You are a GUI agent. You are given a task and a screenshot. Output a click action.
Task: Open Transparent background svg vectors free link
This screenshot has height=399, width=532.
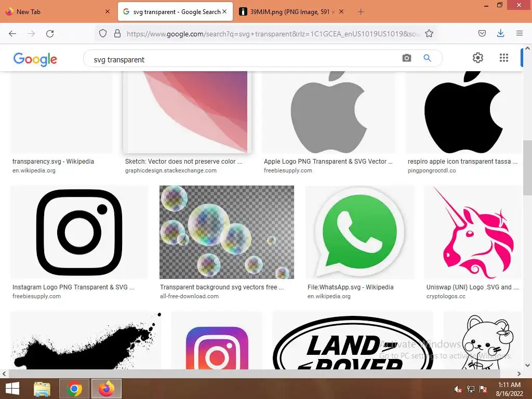(222, 287)
